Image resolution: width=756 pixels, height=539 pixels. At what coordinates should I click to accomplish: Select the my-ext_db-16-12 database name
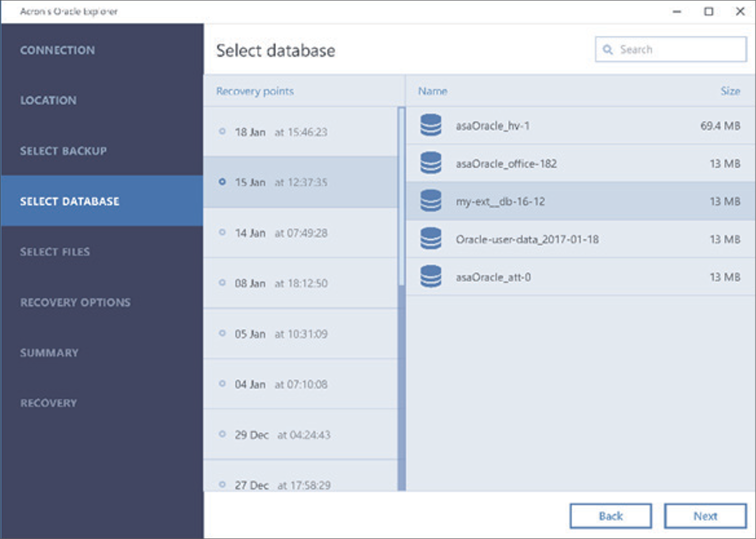(x=500, y=201)
